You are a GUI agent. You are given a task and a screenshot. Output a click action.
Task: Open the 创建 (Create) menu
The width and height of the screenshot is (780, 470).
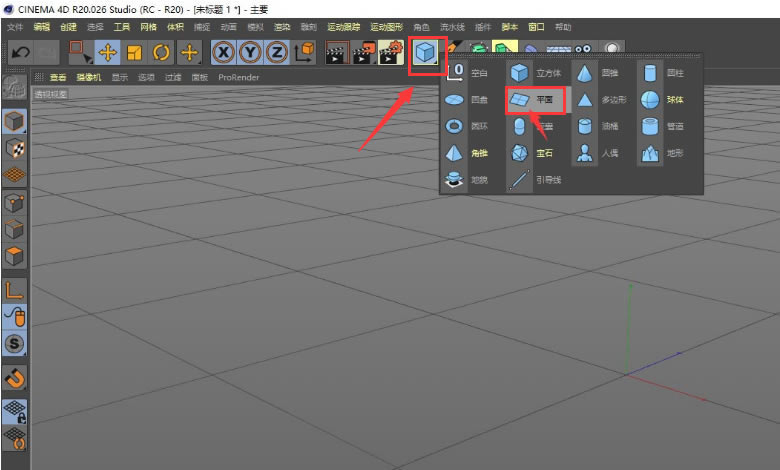[x=68, y=27]
